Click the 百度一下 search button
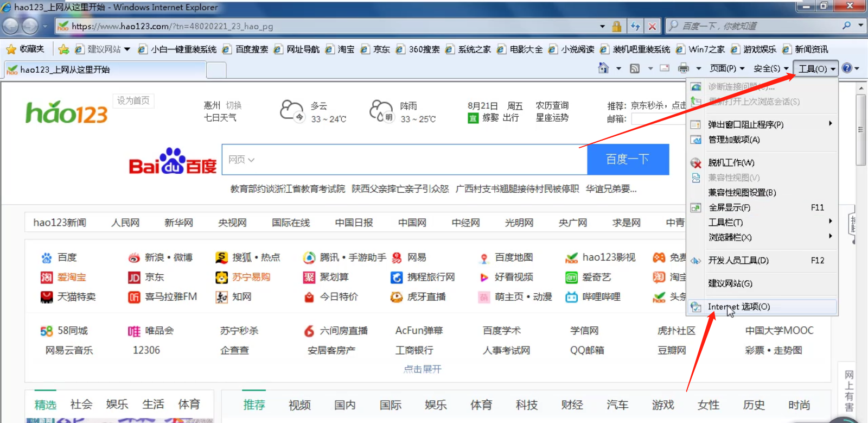Image resolution: width=868 pixels, height=423 pixels. point(628,160)
